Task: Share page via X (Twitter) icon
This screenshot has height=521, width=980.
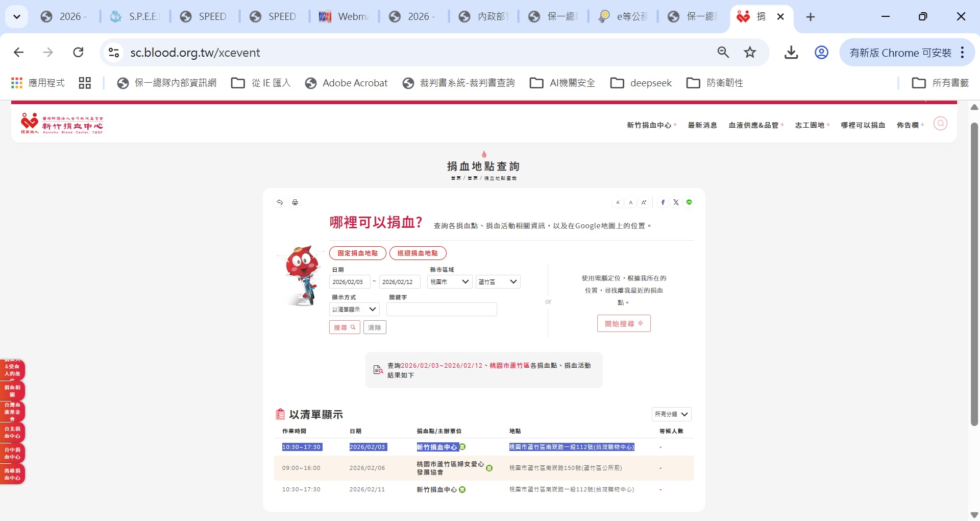Action: 676,203
